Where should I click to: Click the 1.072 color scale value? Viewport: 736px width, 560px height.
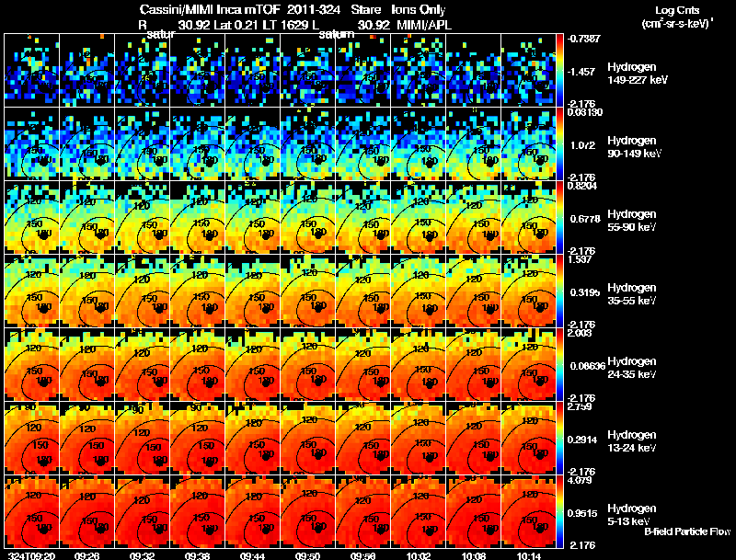tap(582, 145)
